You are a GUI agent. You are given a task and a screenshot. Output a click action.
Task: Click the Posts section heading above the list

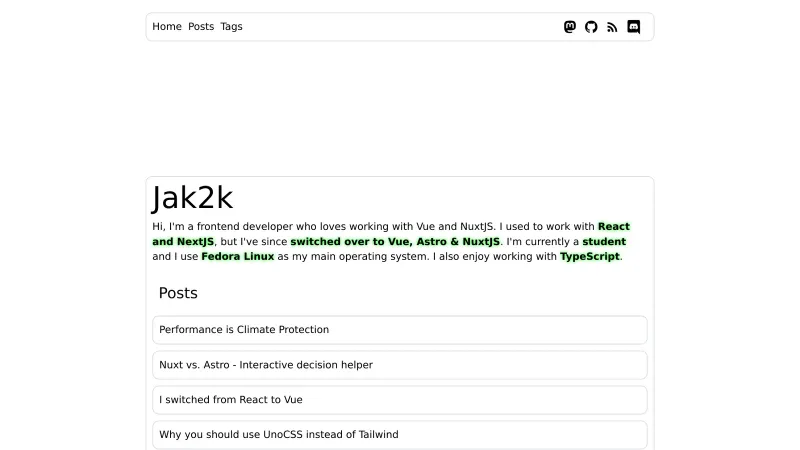pyautogui.click(x=178, y=293)
